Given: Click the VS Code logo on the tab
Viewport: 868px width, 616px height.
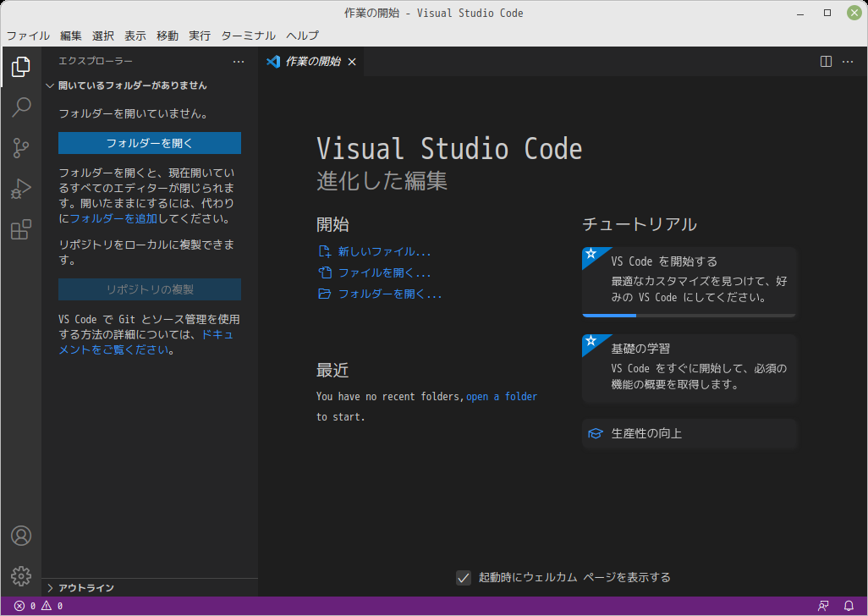Looking at the screenshot, I should click(273, 62).
